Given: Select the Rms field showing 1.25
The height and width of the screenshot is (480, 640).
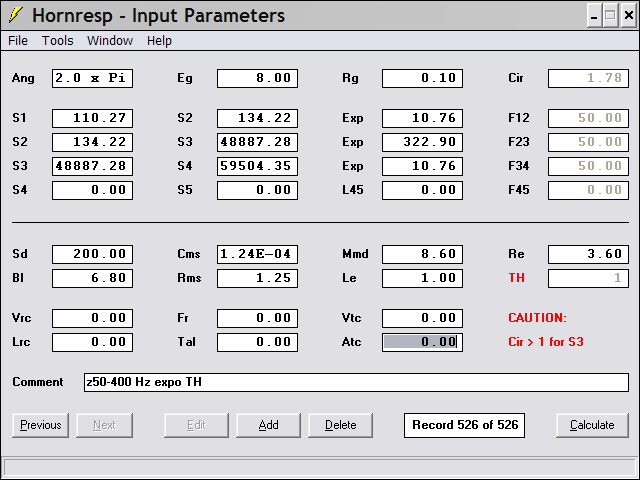Looking at the screenshot, I should [x=258, y=278].
